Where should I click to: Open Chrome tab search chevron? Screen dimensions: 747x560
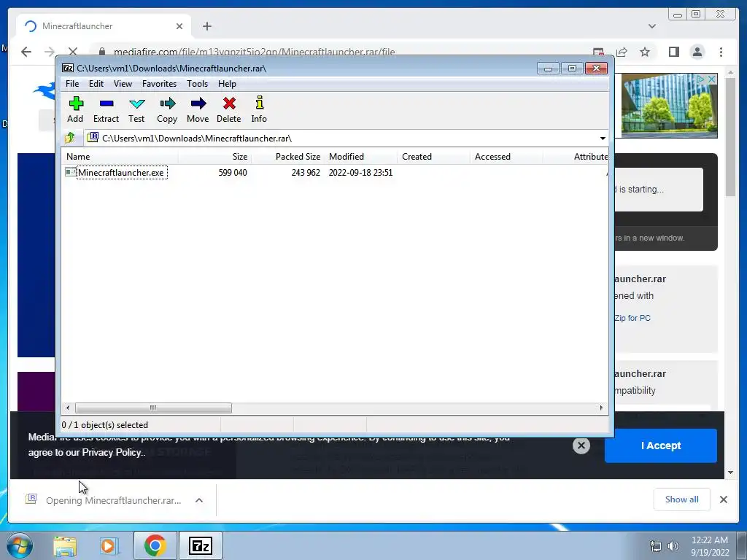point(652,26)
